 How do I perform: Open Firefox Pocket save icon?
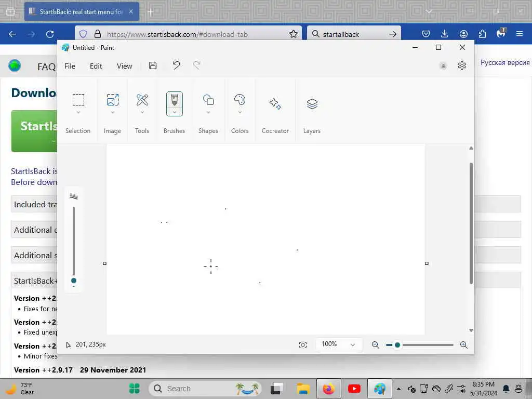[426, 34]
